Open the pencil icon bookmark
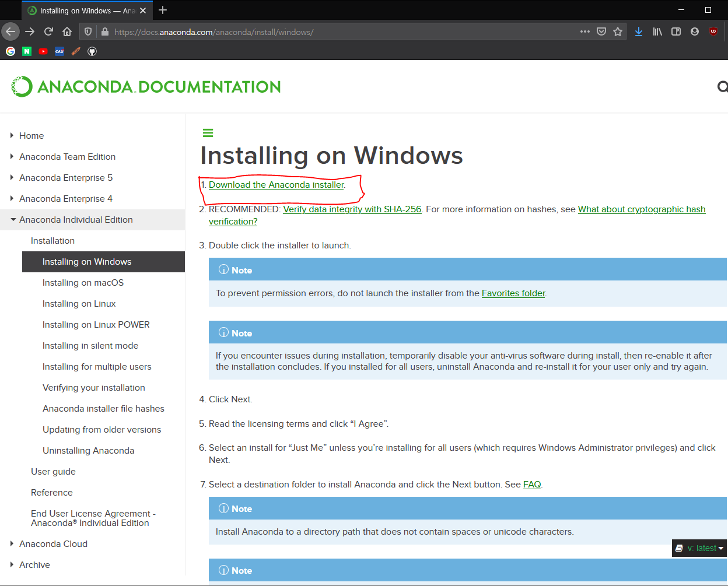Viewport: 728px width, 586px height. click(x=76, y=51)
